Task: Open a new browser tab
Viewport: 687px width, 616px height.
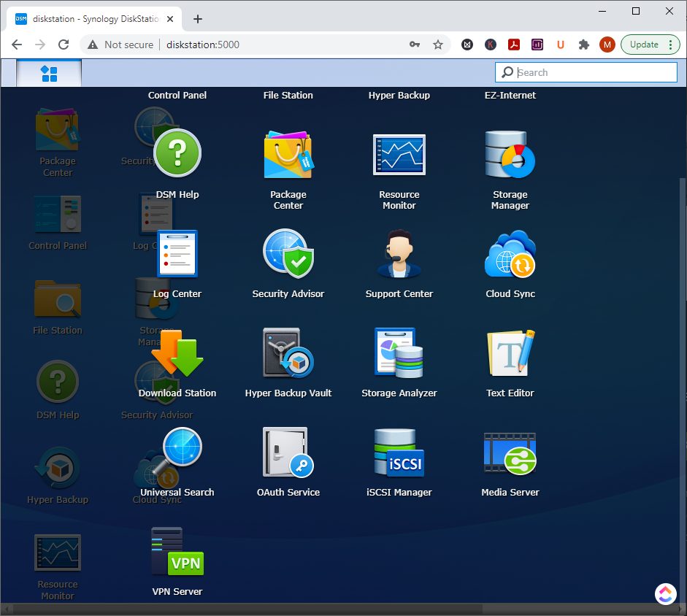Action: point(198,19)
